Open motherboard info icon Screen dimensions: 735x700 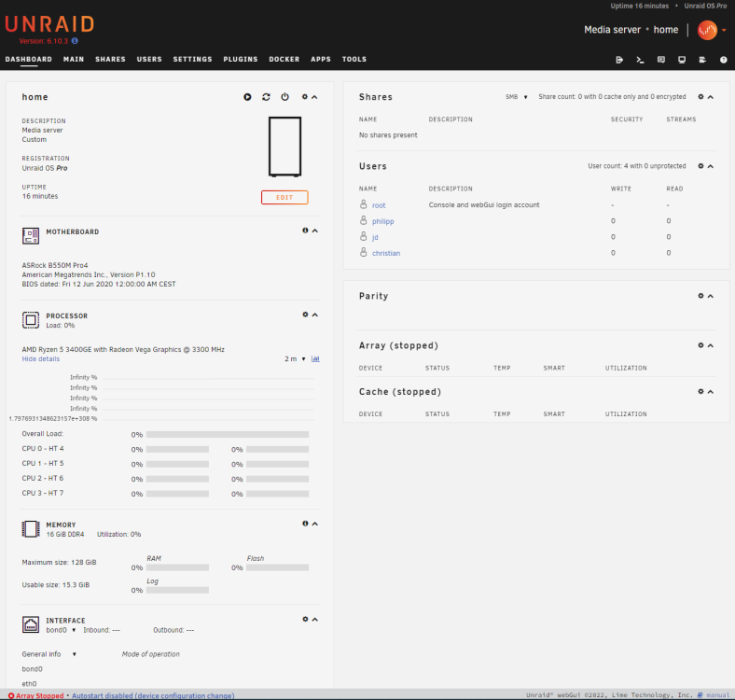pyautogui.click(x=305, y=231)
